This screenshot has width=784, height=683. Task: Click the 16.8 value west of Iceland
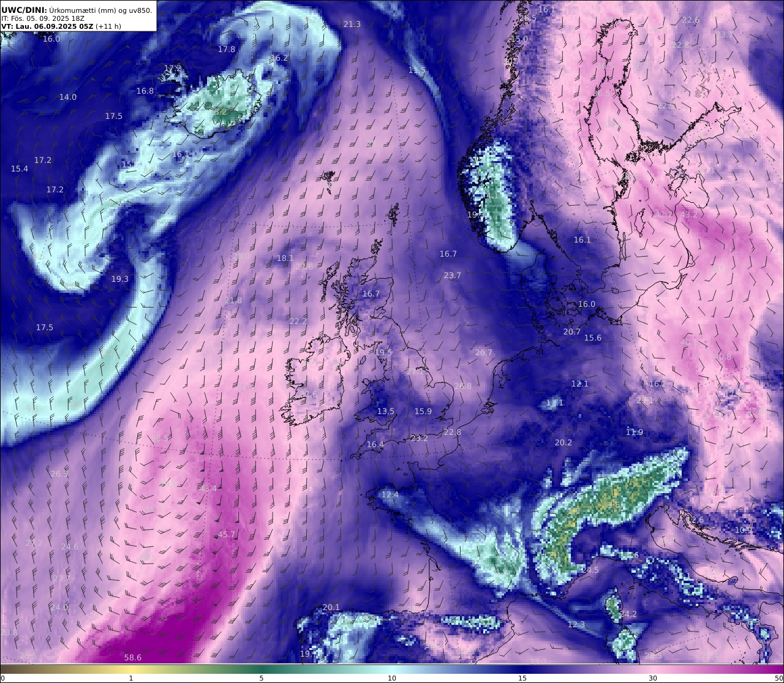pyautogui.click(x=145, y=91)
